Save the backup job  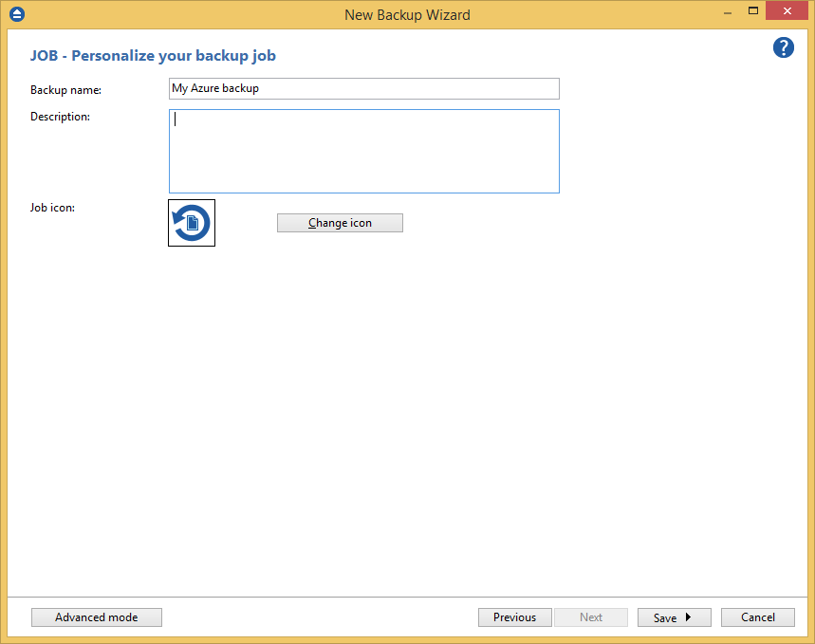tap(667, 616)
